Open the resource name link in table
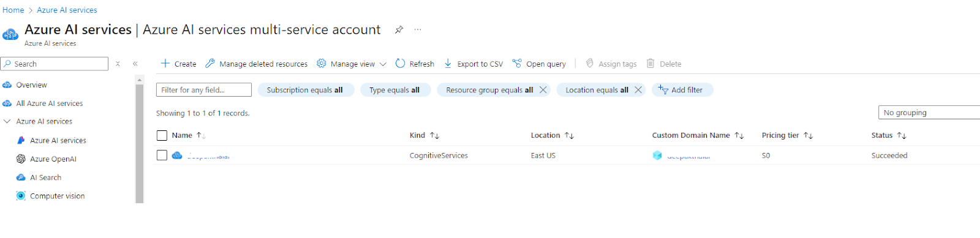 point(208,156)
